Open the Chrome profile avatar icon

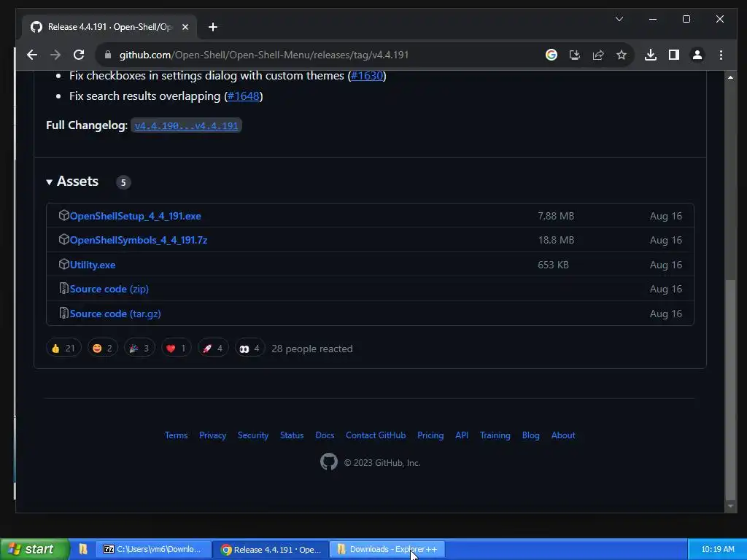pos(697,55)
